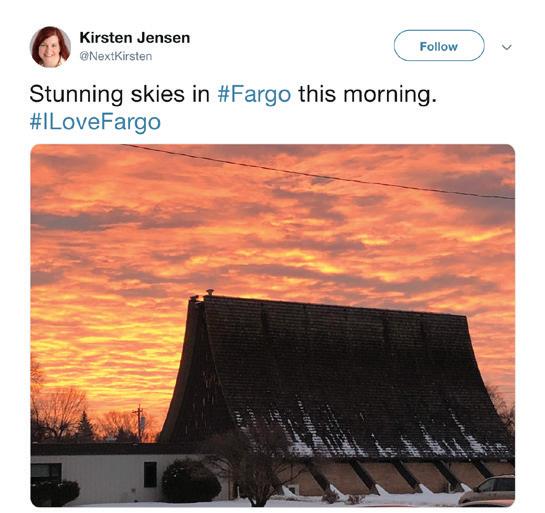Follow Kirsten Jensen's account

[439, 46]
